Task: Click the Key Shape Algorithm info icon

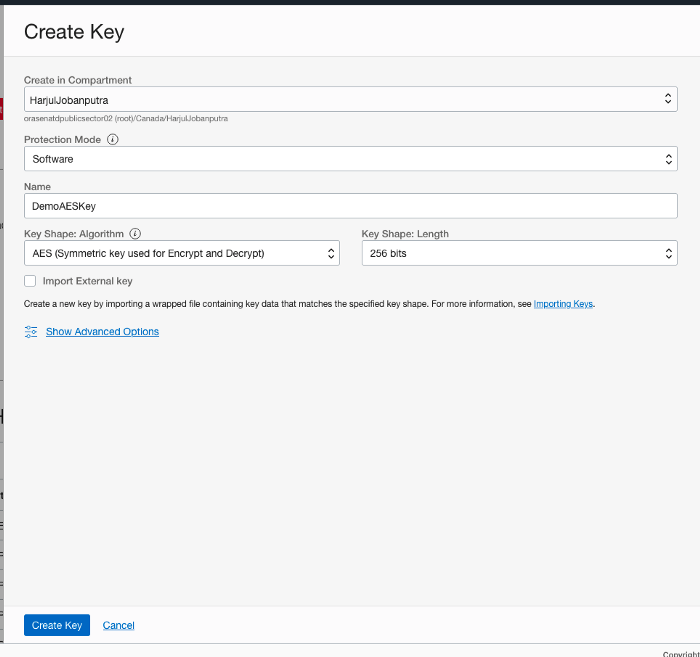Action: (x=135, y=234)
